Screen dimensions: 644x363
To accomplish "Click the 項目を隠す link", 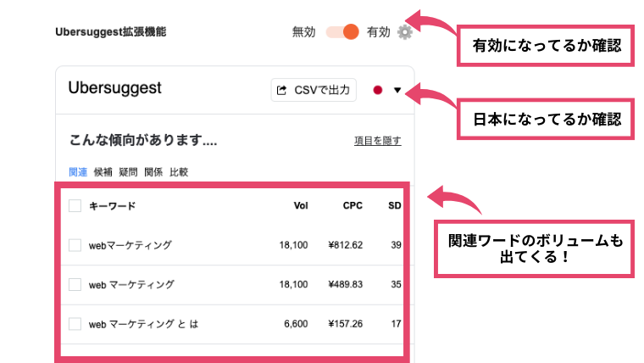I will (377, 141).
